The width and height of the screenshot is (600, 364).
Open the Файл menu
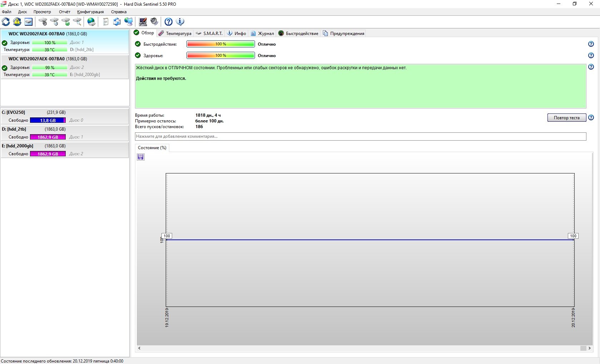coord(6,12)
